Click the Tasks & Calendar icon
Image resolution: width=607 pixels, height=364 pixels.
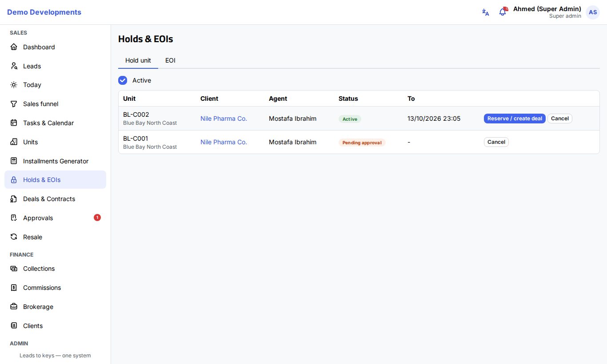[14, 123]
